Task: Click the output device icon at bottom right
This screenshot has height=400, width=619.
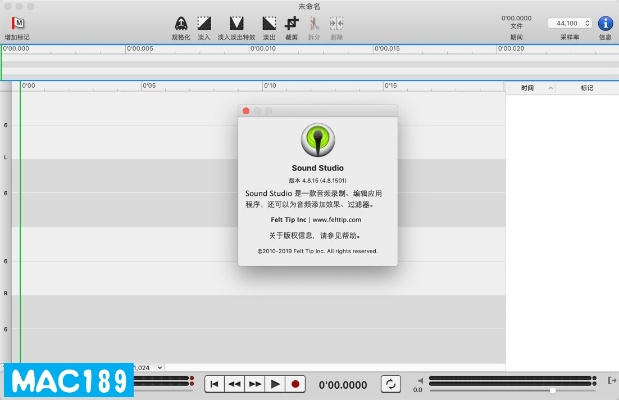Action: pyautogui.click(x=611, y=380)
